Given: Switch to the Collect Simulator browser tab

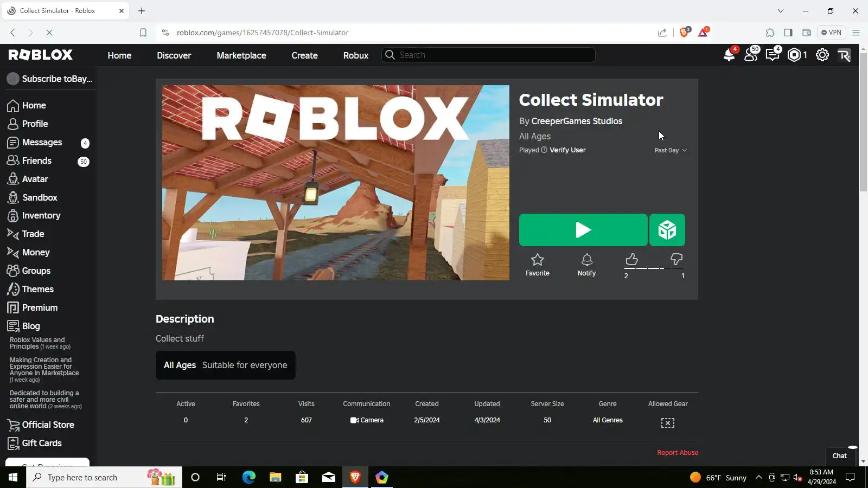Looking at the screenshot, I should tap(65, 11).
